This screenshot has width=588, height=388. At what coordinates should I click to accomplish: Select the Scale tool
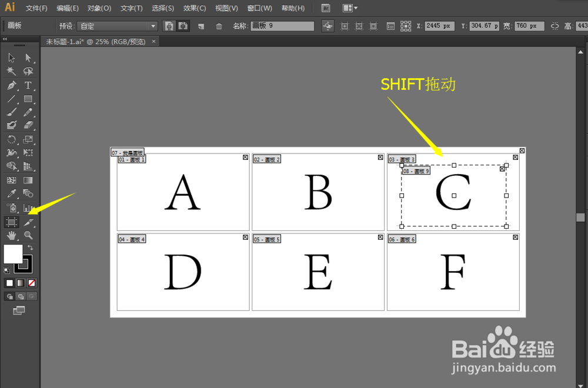click(28, 139)
